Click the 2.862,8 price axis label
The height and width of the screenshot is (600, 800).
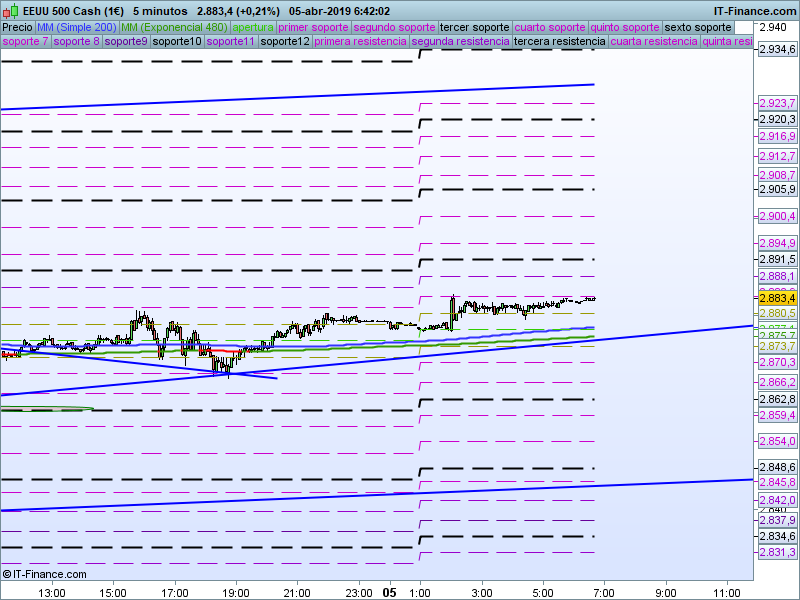[x=777, y=399]
